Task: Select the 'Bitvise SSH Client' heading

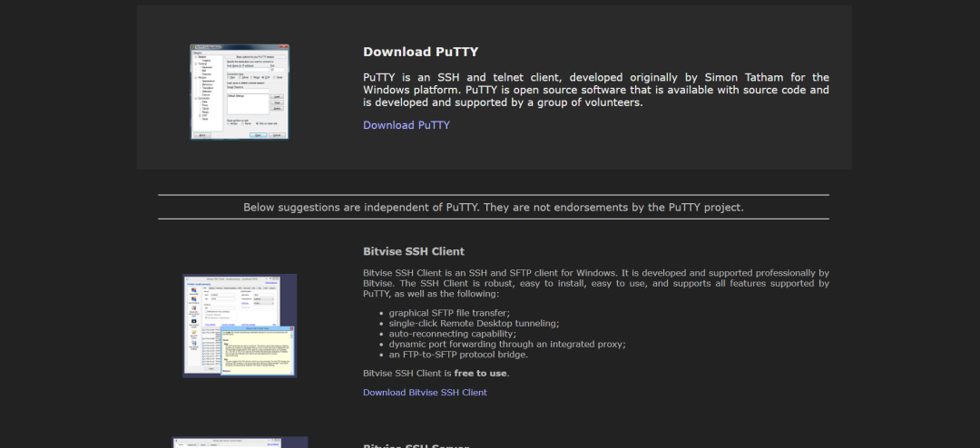Action: click(x=414, y=252)
